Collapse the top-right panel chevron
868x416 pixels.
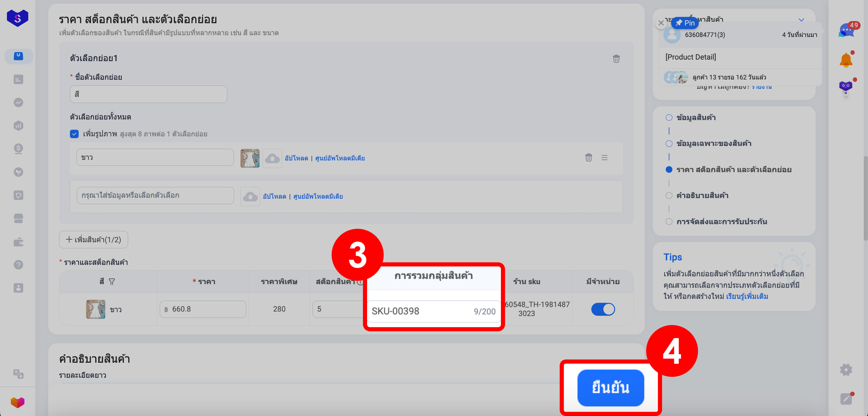pyautogui.click(x=801, y=20)
